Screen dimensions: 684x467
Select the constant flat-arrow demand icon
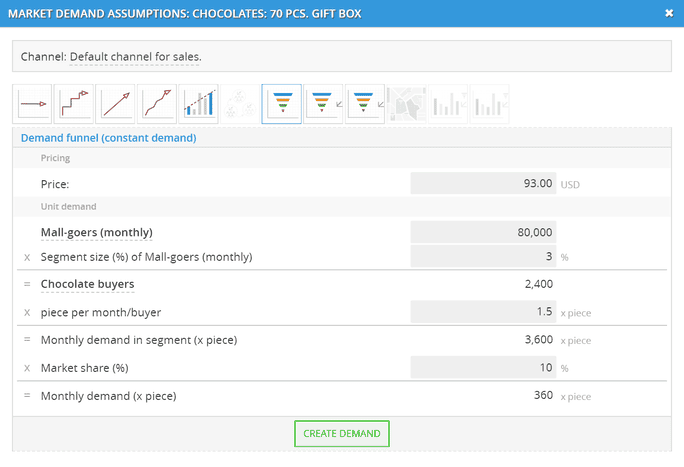33,103
